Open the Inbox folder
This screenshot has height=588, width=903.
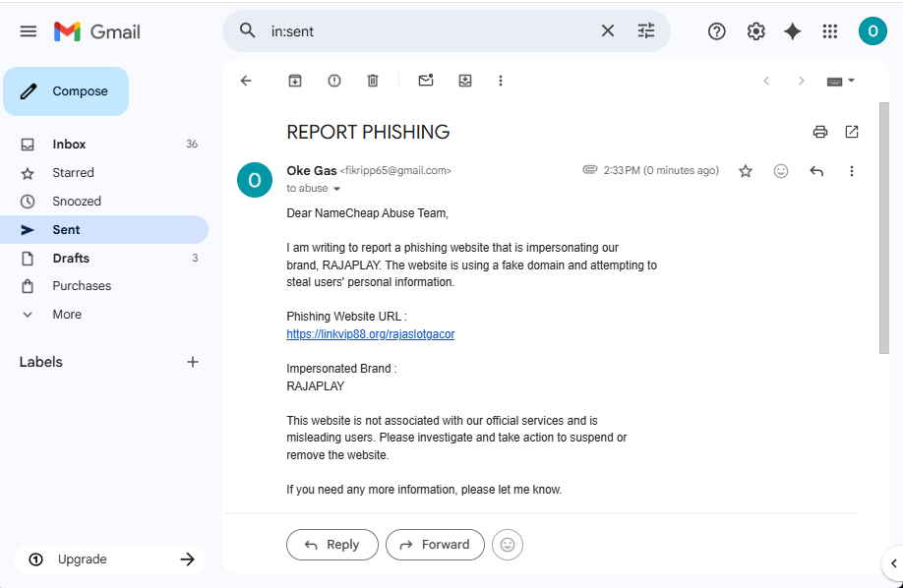(x=104, y=144)
